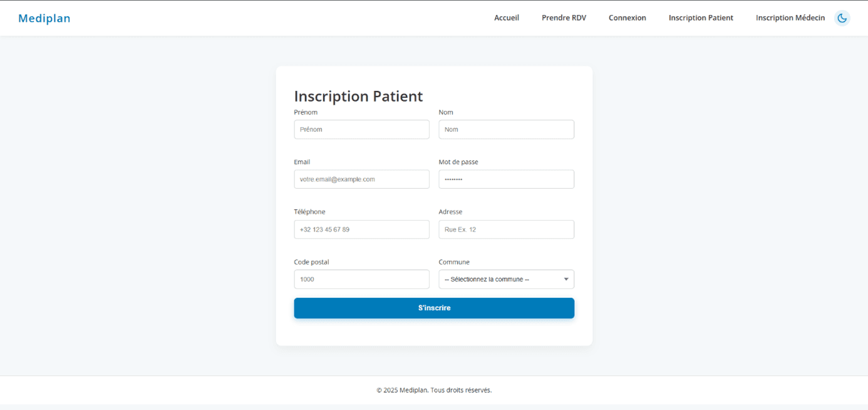This screenshot has width=868, height=410.
Task: Open the Prendre RDV page
Action: pyautogui.click(x=564, y=18)
